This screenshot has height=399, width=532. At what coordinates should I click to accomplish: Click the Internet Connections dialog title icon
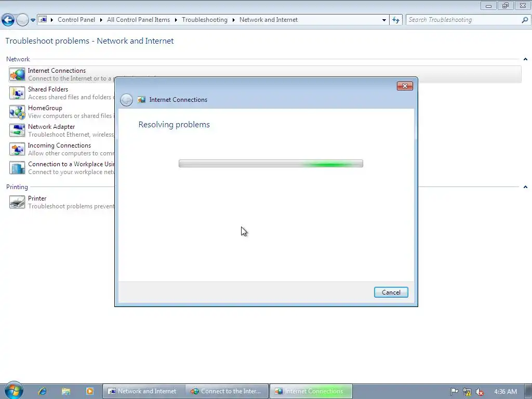(x=141, y=99)
